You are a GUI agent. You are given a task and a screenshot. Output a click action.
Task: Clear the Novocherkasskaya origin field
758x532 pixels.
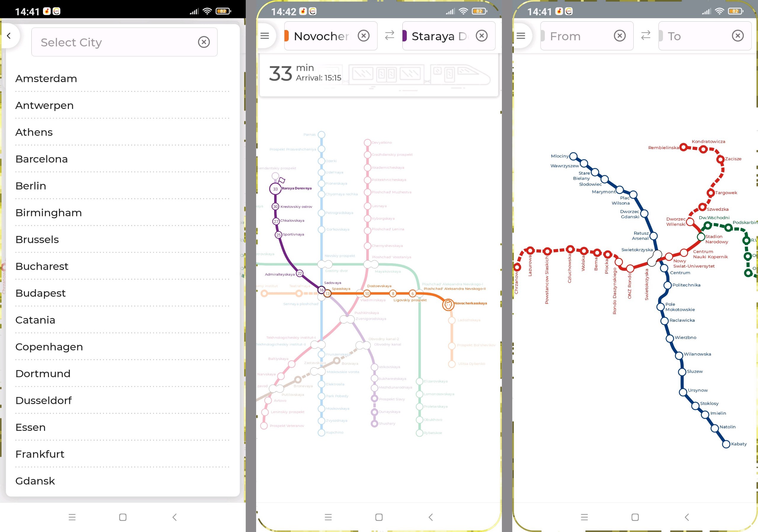364,36
